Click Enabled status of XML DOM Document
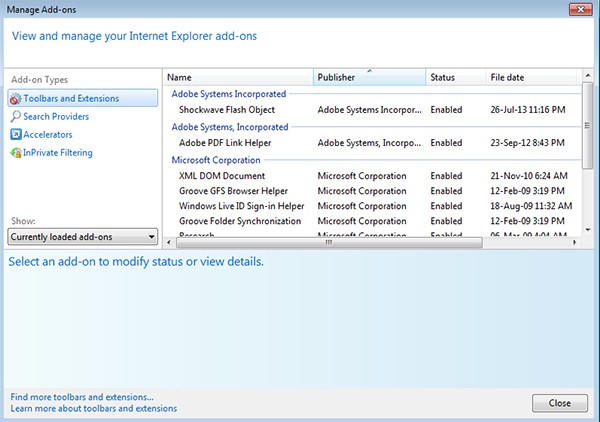This screenshot has width=600, height=422. [x=446, y=176]
